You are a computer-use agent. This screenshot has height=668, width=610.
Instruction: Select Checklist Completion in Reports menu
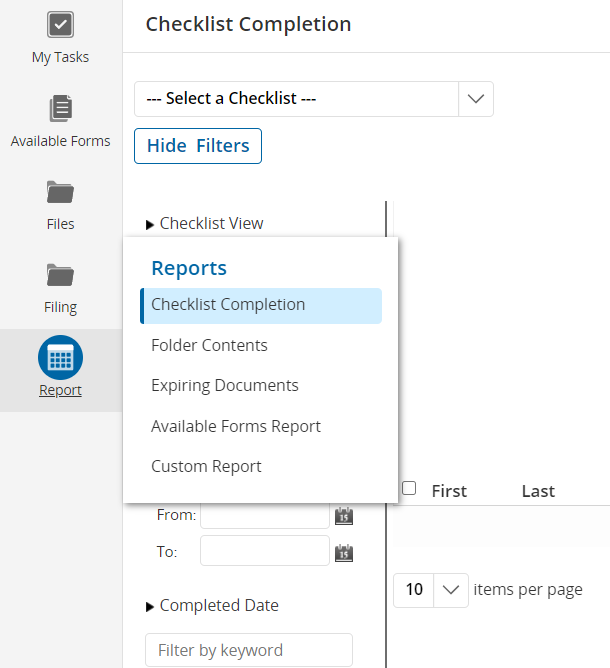[228, 305]
